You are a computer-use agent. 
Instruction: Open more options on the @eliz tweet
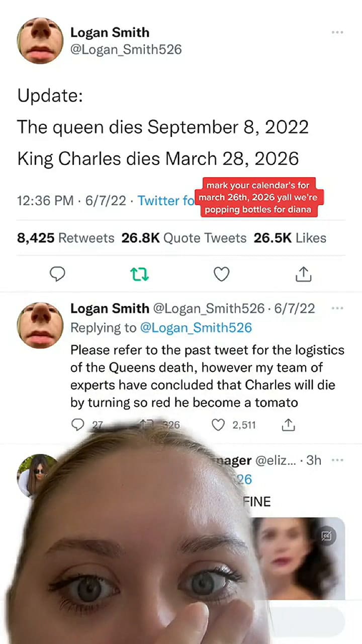pos(337,459)
